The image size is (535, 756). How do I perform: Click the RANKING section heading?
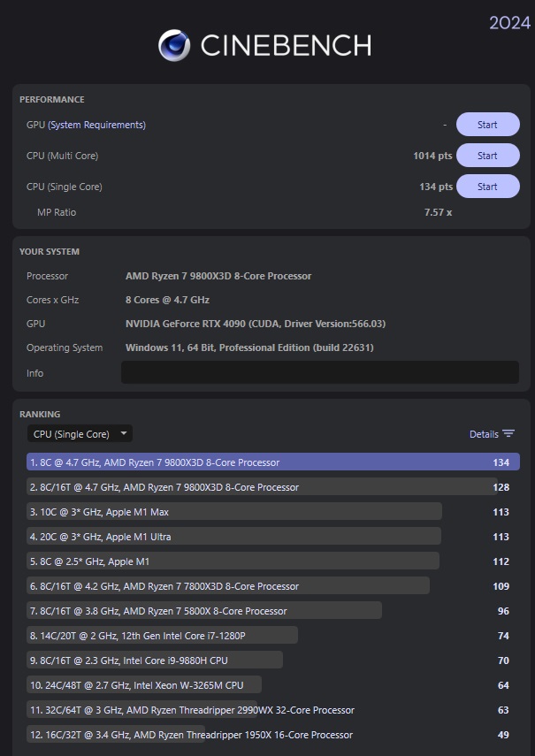(40, 414)
